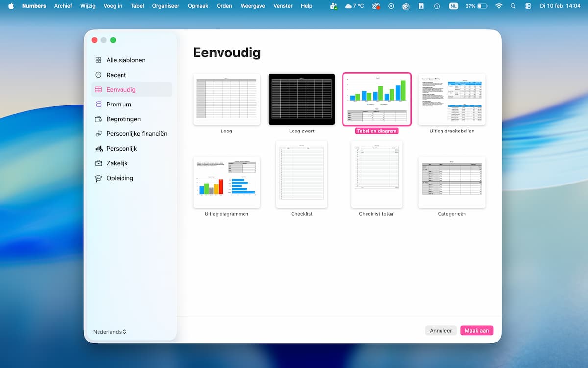This screenshot has height=368, width=588.
Task: Select the Leeg zwart template
Action: (301, 99)
